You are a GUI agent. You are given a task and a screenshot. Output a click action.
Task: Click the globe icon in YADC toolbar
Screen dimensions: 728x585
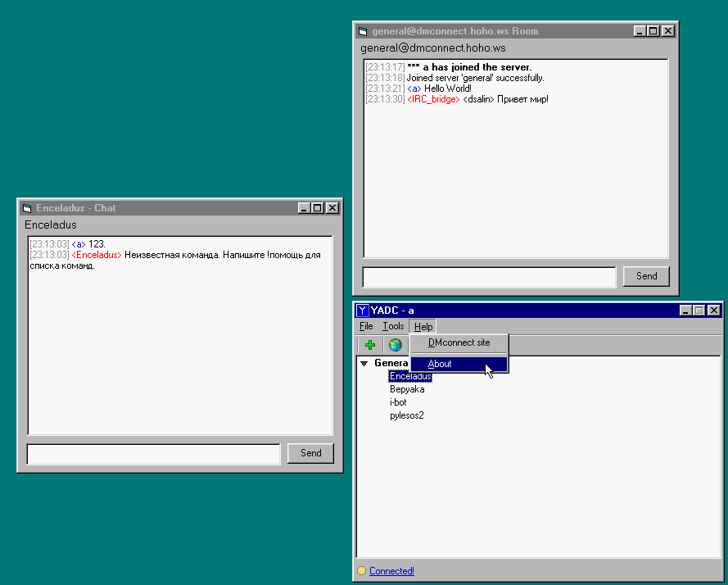(395, 345)
